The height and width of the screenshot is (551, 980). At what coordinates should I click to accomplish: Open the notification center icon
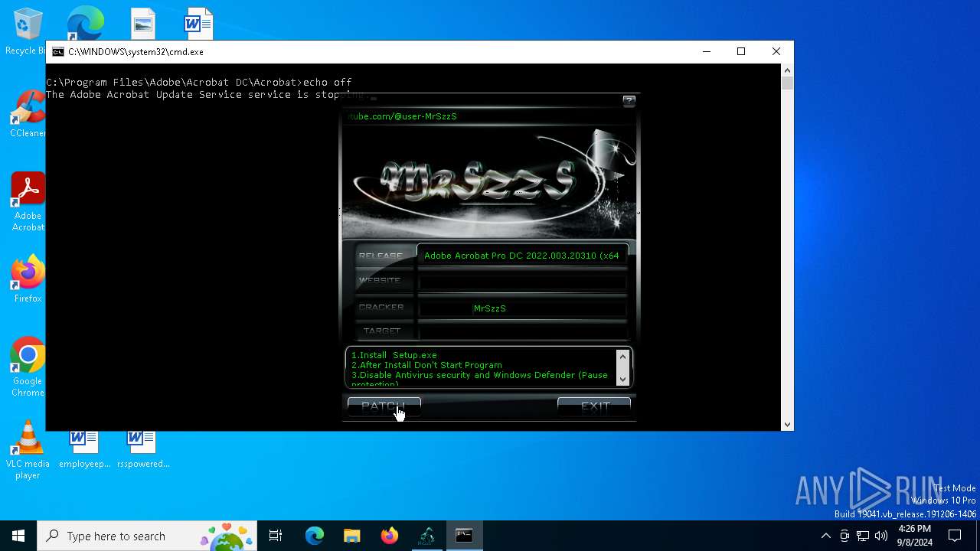(955, 536)
